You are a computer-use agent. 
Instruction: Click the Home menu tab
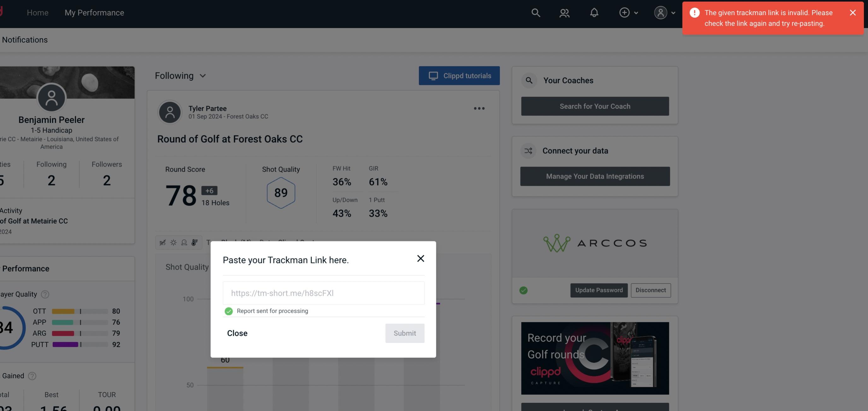click(38, 12)
